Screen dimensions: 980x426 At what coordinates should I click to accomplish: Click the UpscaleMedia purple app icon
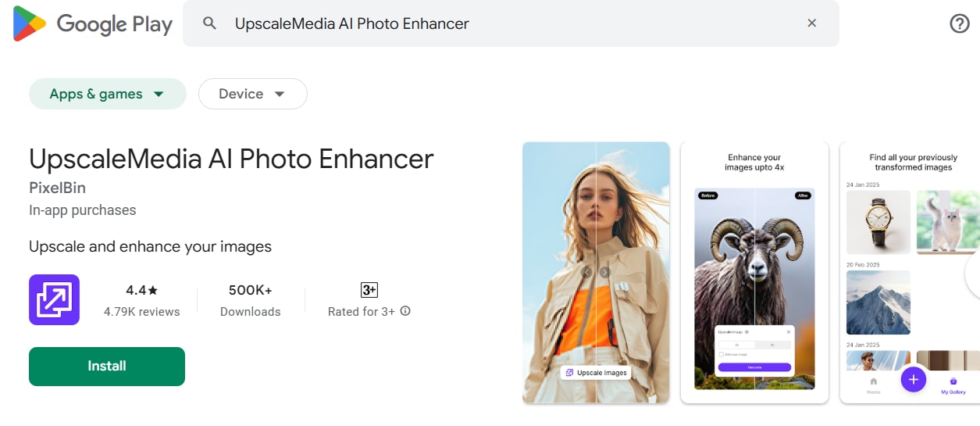[x=54, y=299]
